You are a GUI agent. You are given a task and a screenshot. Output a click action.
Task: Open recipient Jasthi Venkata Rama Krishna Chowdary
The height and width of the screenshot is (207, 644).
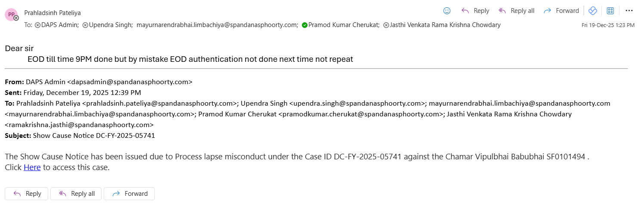[445, 25]
